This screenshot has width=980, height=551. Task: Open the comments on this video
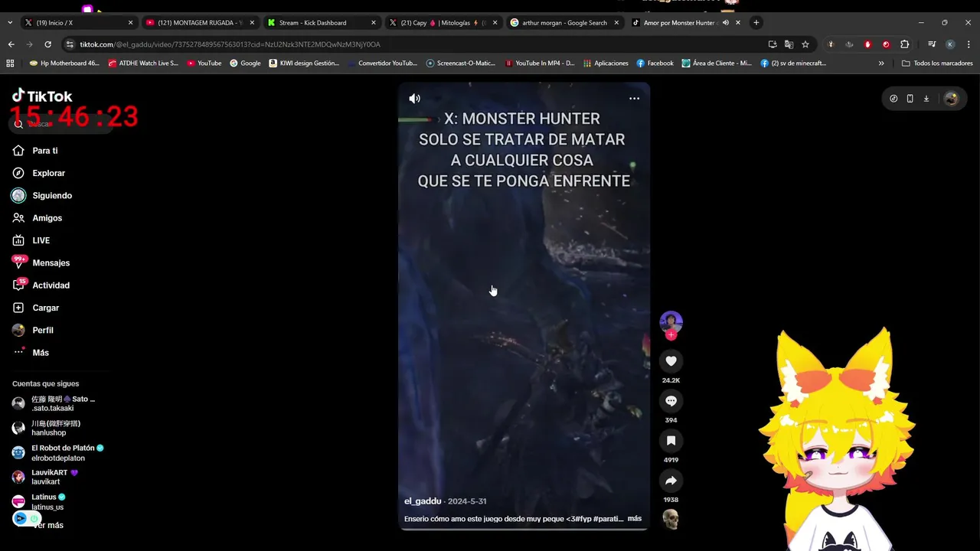pos(671,401)
